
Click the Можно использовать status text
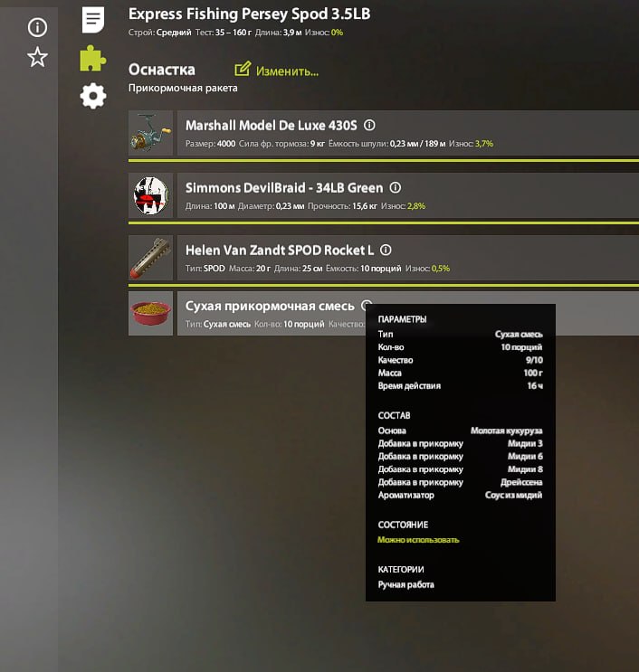coord(418,540)
